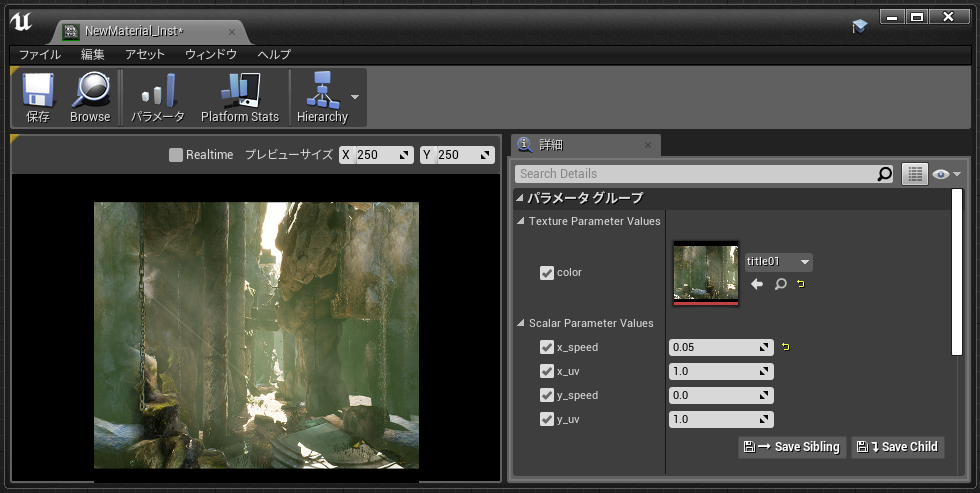Screen dimensions: 980x493
Task: Reset color texture to default value
Action: click(801, 284)
